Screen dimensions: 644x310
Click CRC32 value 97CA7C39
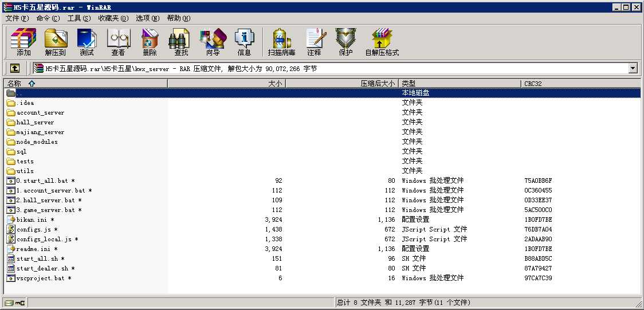pyautogui.click(x=538, y=278)
